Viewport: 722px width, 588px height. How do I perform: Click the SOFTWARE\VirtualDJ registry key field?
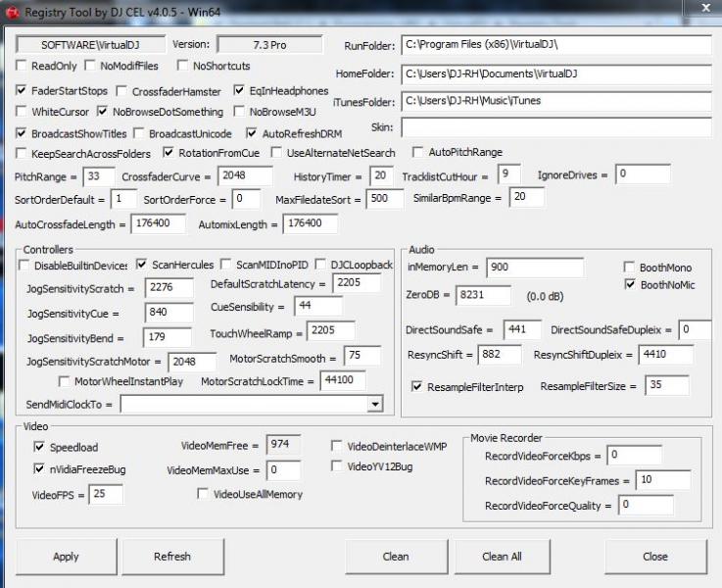90,45
